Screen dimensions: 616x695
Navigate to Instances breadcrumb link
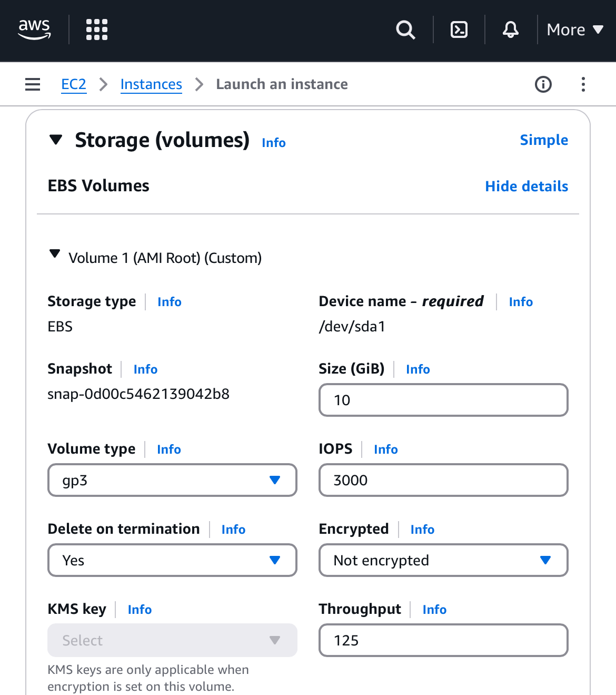pos(151,84)
